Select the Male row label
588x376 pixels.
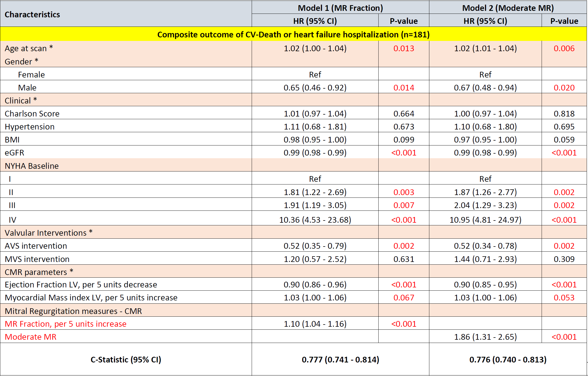[27, 87]
